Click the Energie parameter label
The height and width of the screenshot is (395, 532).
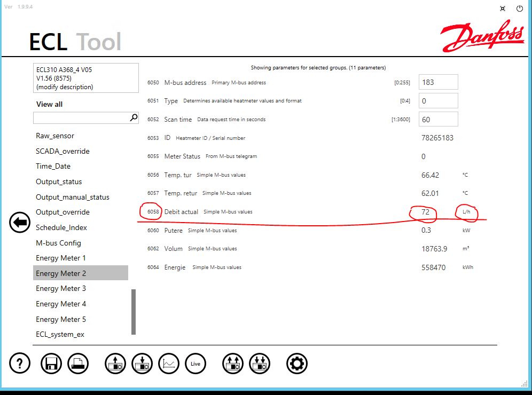pyautogui.click(x=175, y=267)
